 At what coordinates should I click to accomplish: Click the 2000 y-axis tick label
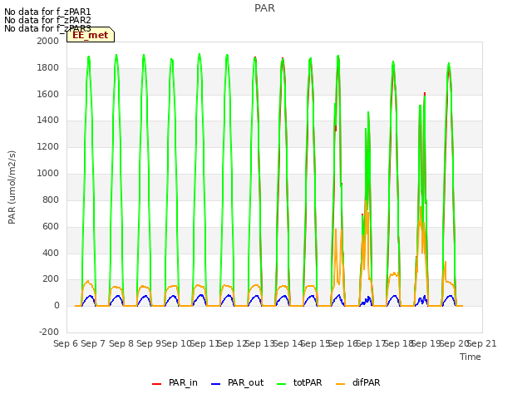click(x=48, y=41)
